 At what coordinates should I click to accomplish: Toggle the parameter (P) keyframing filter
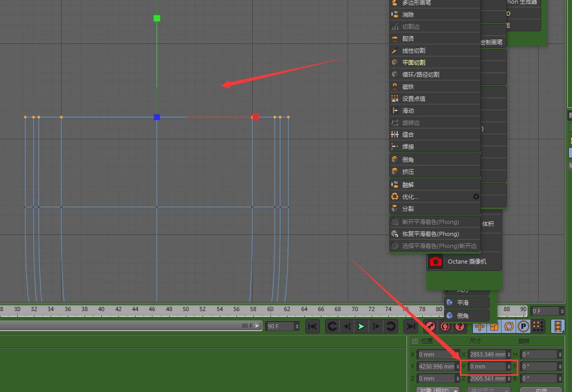tap(523, 327)
